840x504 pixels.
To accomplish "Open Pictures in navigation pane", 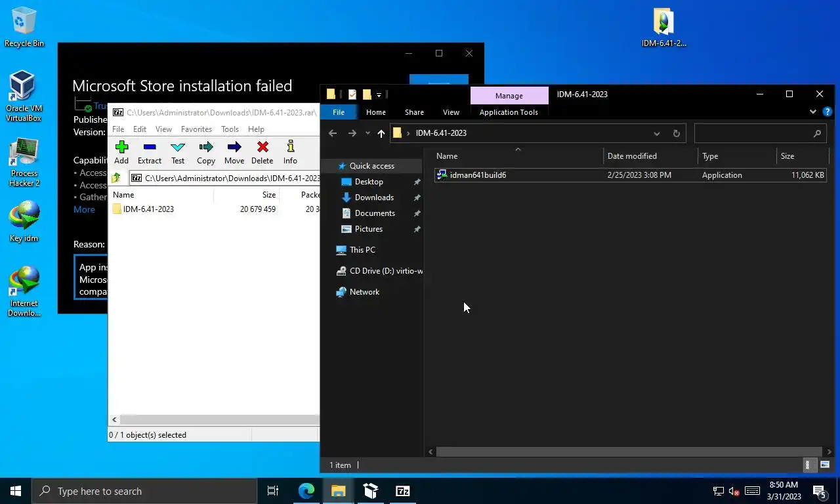I will coord(369,229).
